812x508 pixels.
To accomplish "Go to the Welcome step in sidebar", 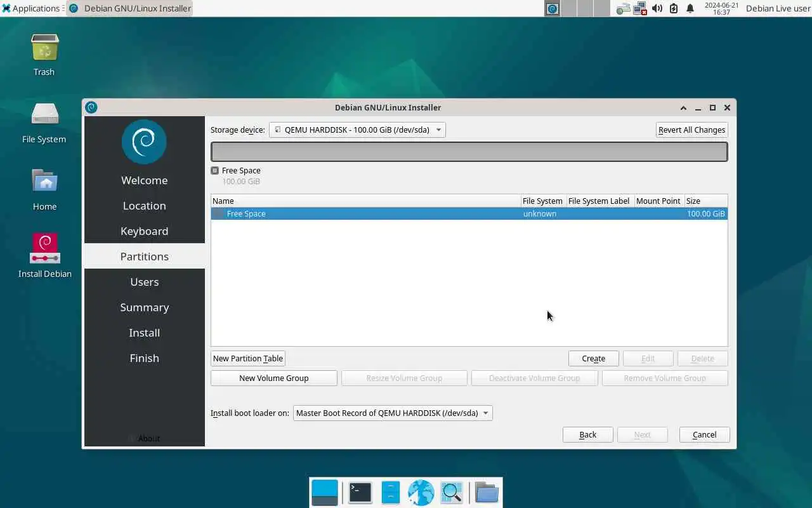I will [x=145, y=180].
